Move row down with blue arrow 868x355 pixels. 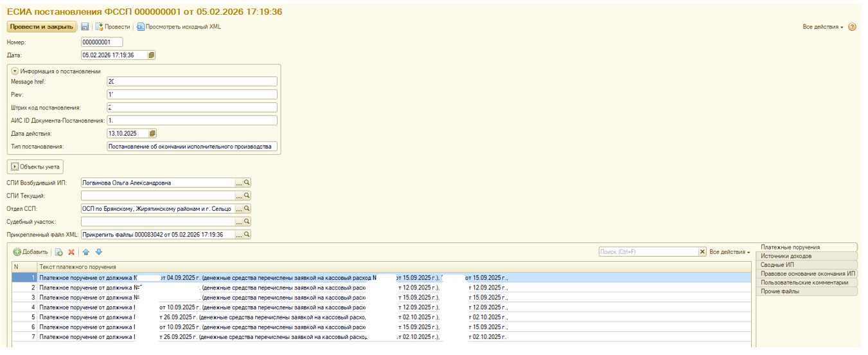pyautogui.click(x=99, y=252)
